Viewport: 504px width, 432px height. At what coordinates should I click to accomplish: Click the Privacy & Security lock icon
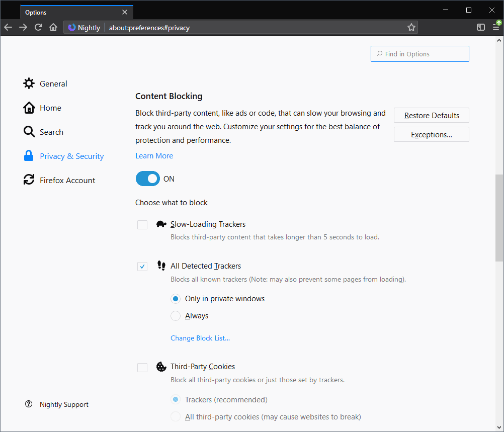point(29,156)
